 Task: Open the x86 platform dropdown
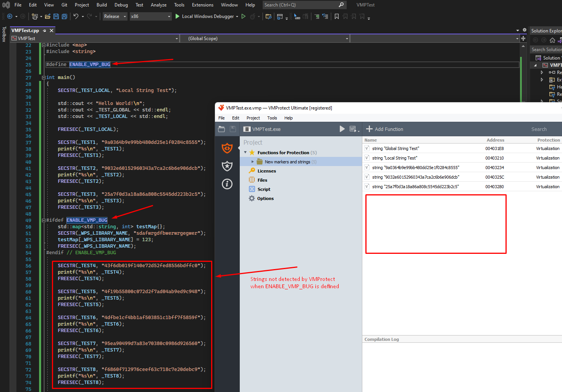[x=150, y=16]
